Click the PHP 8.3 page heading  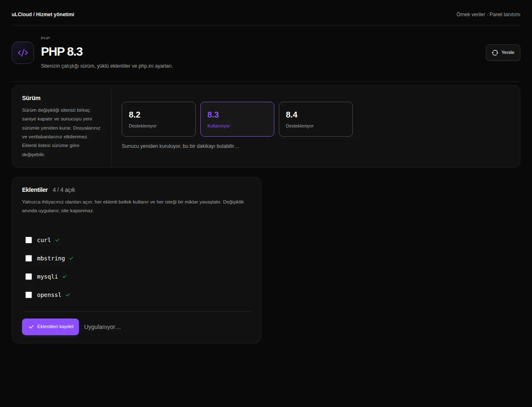pos(62,51)
